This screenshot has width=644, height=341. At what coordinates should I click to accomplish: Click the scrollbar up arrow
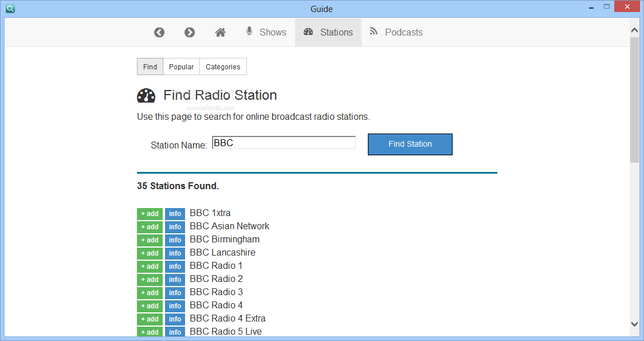(x=635, y=31)
